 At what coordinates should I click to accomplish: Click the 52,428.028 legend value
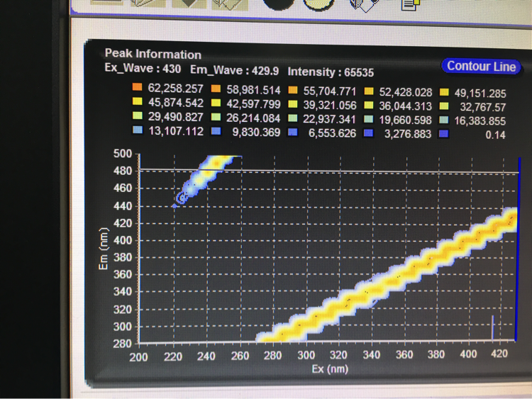(x=406, y=92)
